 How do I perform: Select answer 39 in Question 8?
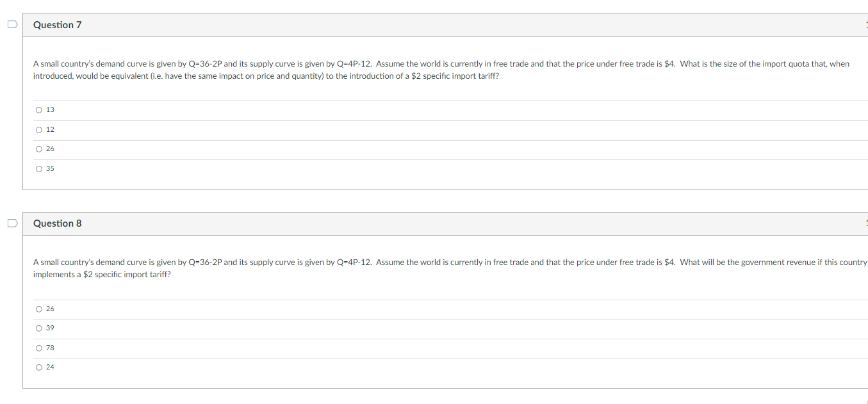[38, 328]
